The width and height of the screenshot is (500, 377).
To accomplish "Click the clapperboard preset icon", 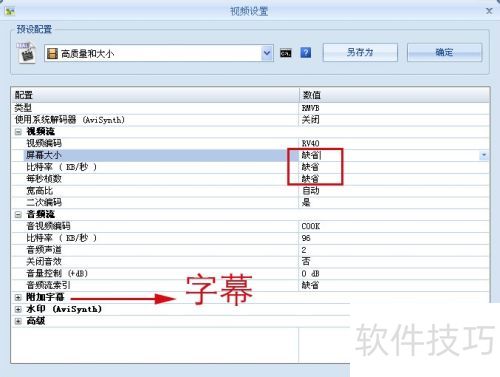I will coord(27,52).
